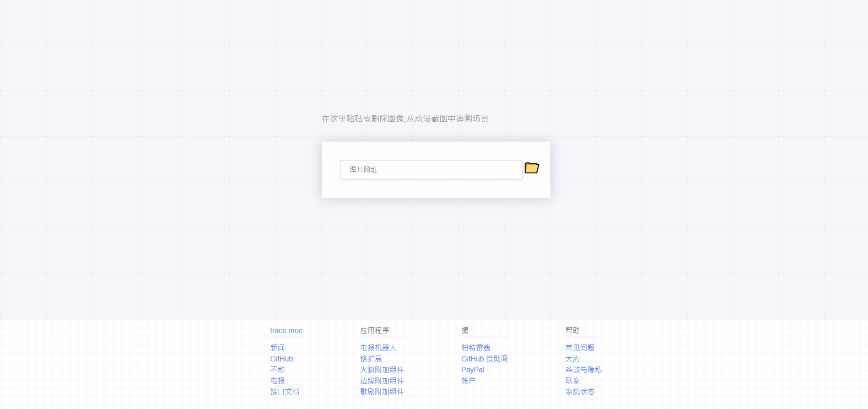Open the 常见问题 FAQ link
The height and width of the screenshot is (409, 868).
(580, 348)
